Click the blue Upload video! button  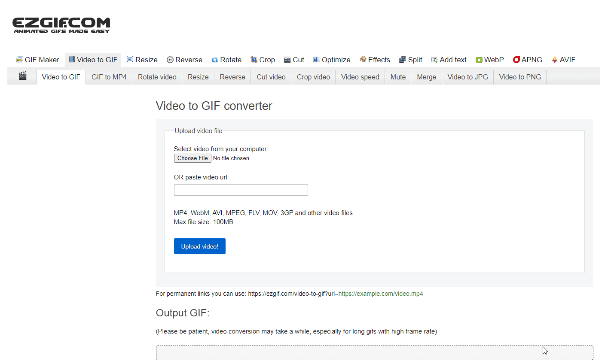point(200,246)
